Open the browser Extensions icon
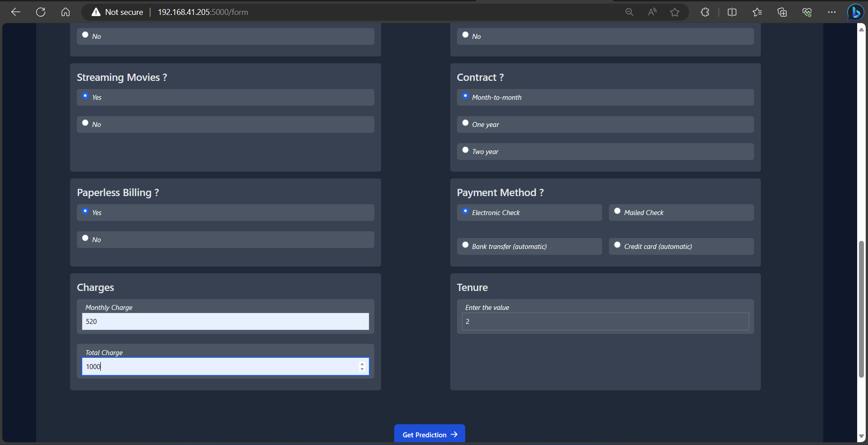Viewport: 868px width, 445px height. pos(705,12)
